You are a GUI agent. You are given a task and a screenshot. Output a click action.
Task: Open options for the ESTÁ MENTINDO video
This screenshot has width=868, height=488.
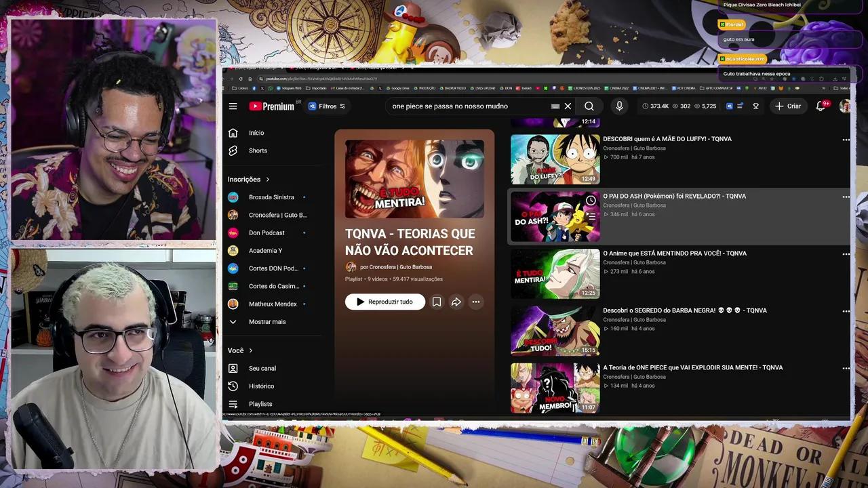tap(846, 254)
